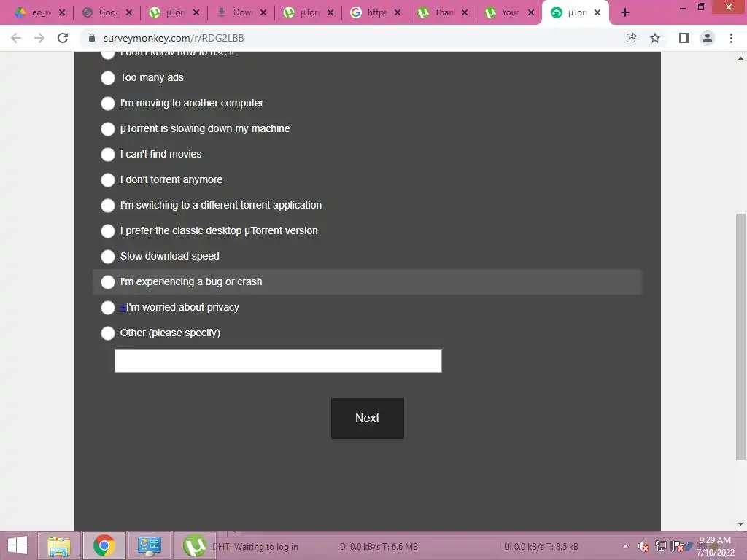Viewport: 747px width, 560px height.
Task: Reload the survey page
Action: point(63,38)
